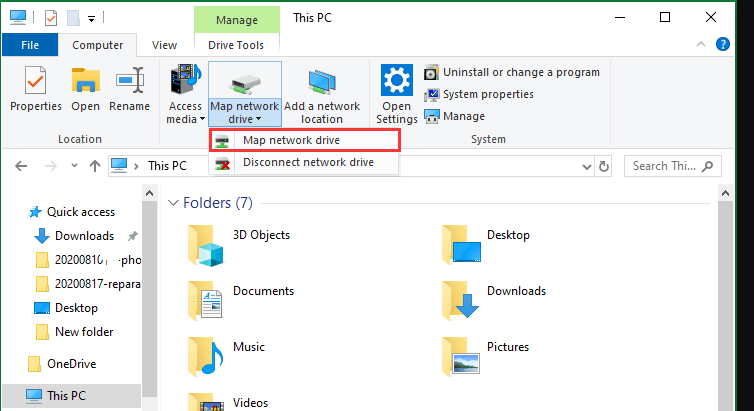This screenshot has height=411, width=754.
Task: Select the Downloads folder in Folders
Action: pyautogui.click(x=493, y=302)
